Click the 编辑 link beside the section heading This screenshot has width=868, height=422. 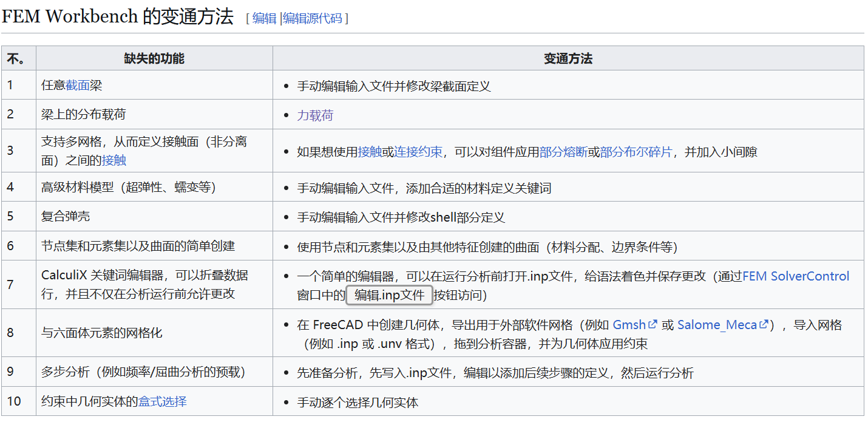pyautogui.click(x=264, y=18)
